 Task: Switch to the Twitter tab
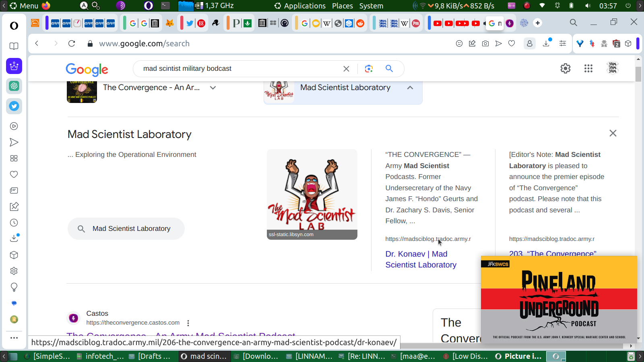tap(190, 23)
